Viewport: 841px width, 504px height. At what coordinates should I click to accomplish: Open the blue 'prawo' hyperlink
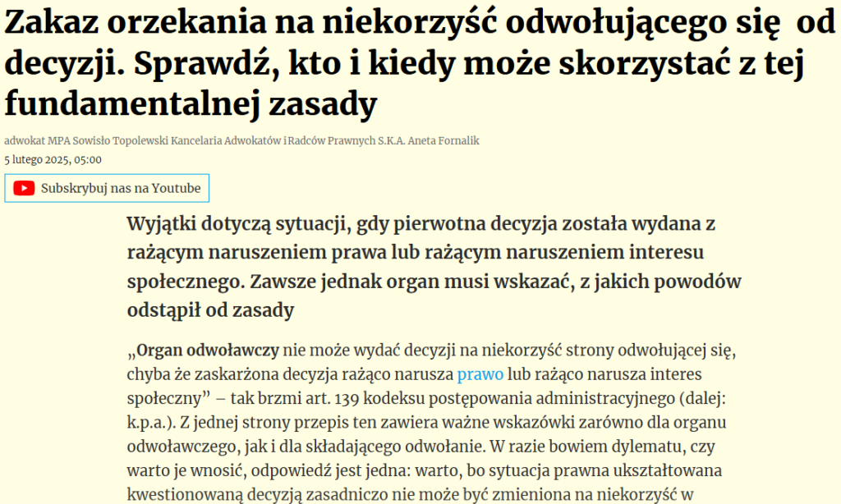480,374
